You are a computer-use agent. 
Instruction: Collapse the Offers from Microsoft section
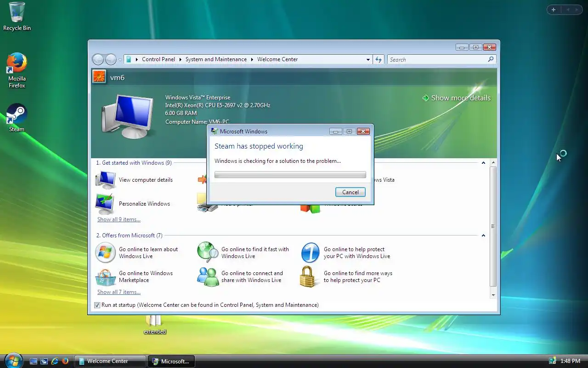point(483,236)
